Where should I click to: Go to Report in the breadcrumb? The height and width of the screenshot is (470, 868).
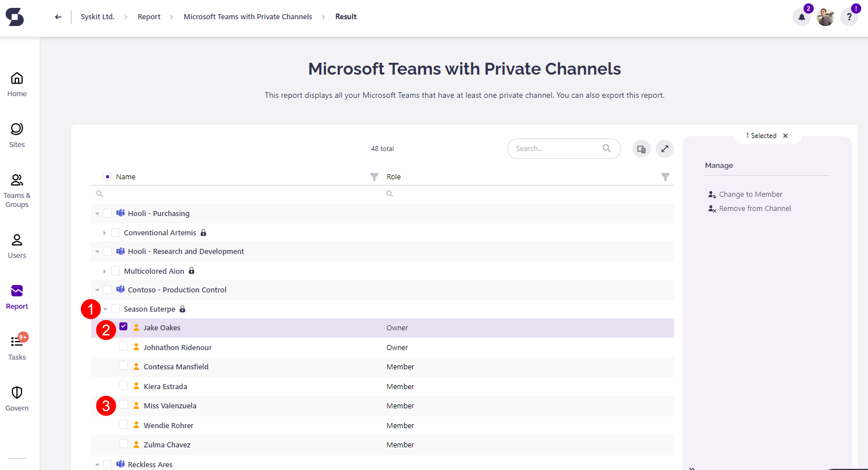pyautogui.click(x=149, y=16)
